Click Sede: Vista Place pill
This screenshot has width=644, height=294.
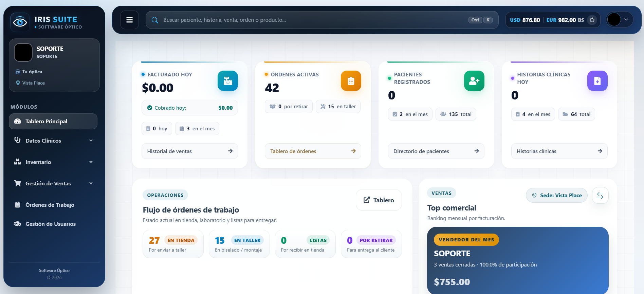tap(557, 196)
